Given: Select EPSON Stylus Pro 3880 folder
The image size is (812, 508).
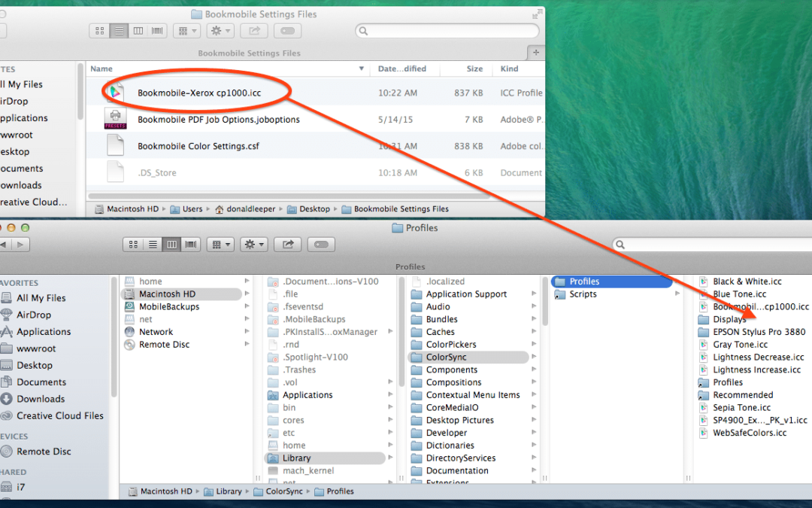Looking at the screenshot, I should pos(759,332).
